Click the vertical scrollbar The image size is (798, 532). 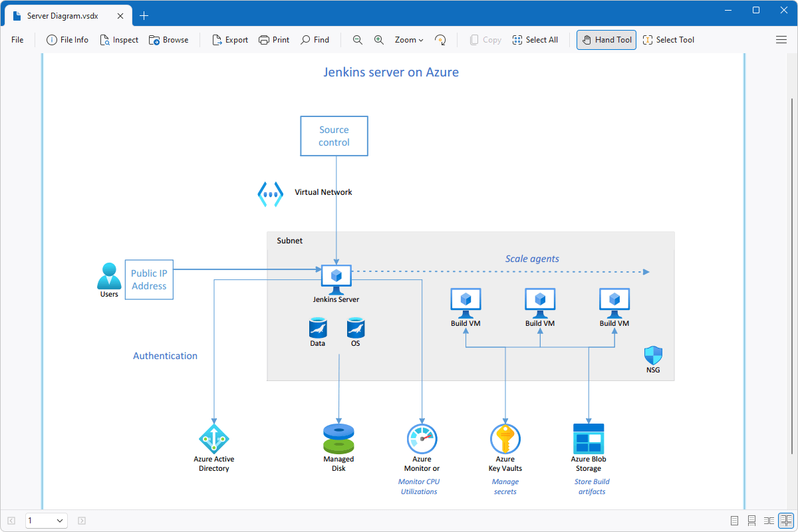[x=791, y=276]
